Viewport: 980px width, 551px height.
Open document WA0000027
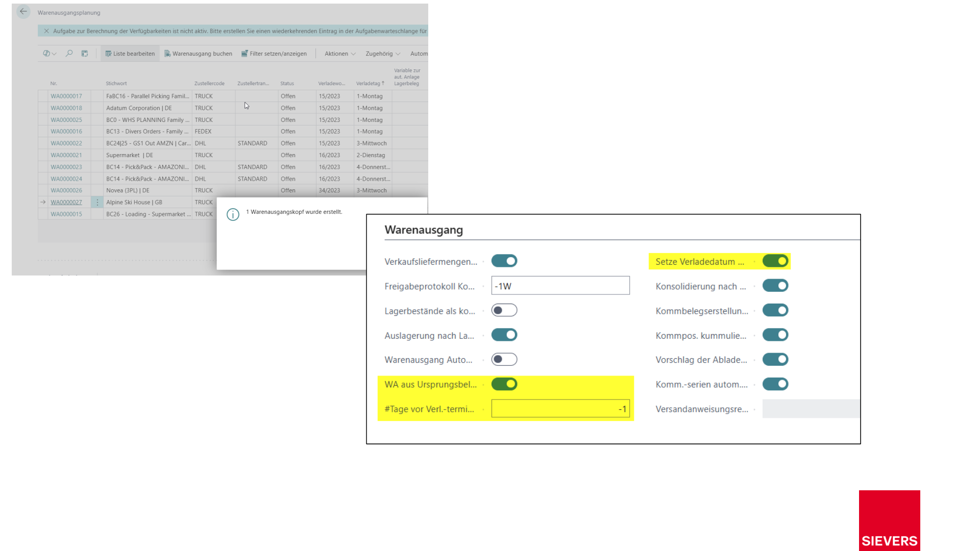pos(66,203)
